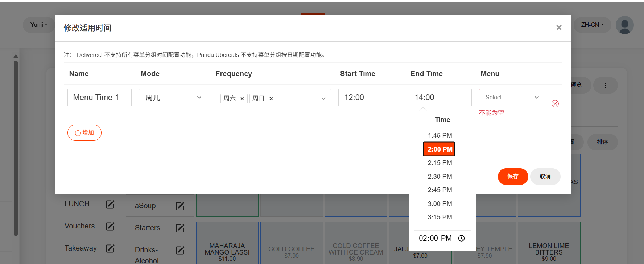Pick 3:00 PM from the time list
Image resolution: width=644 pixels, height=264 pixels.
439,204
